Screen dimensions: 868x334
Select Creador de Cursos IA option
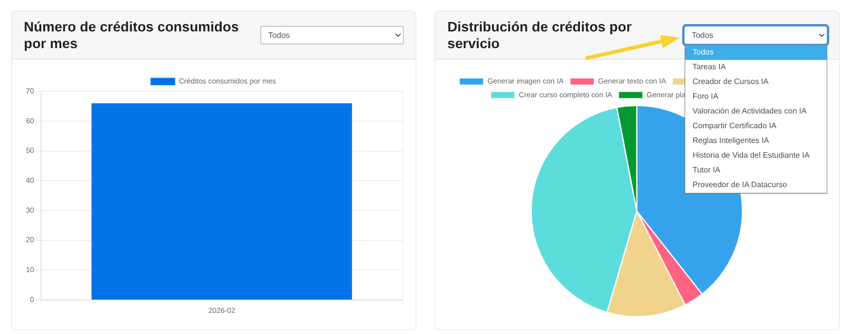[x=756, y=82]
